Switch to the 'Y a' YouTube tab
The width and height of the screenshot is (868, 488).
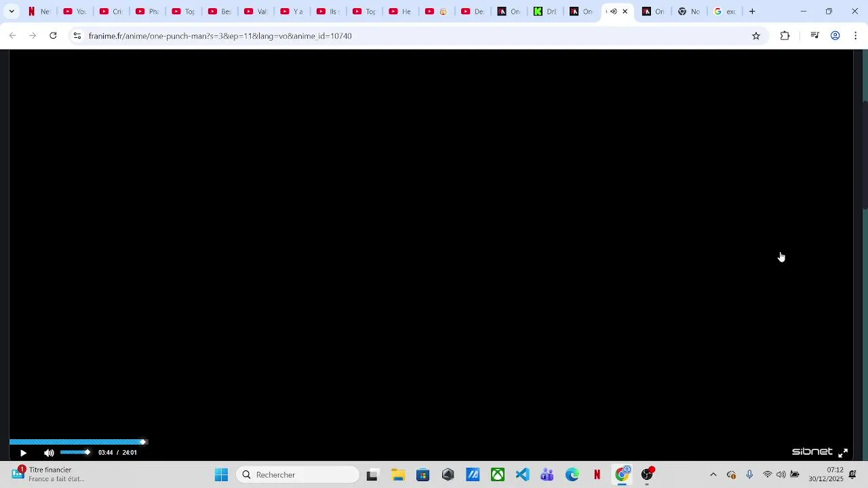[x=292, y=12]
